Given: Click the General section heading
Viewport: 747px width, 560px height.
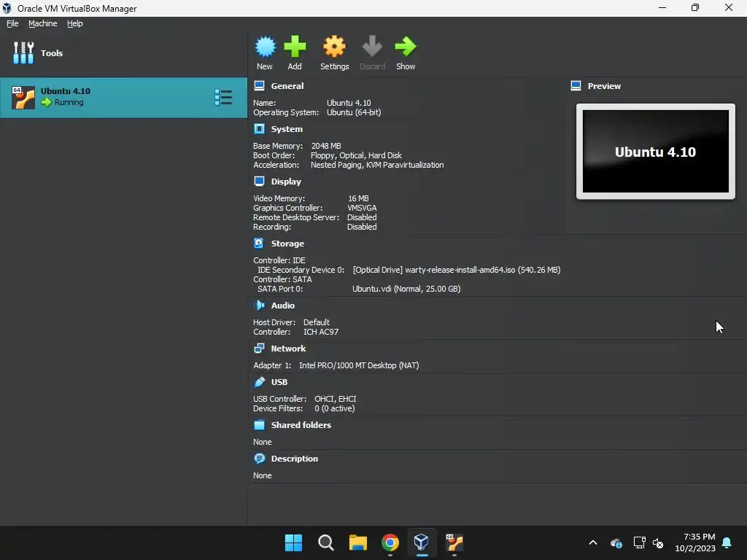Looking at the screenshot, I should coord(287,86).
